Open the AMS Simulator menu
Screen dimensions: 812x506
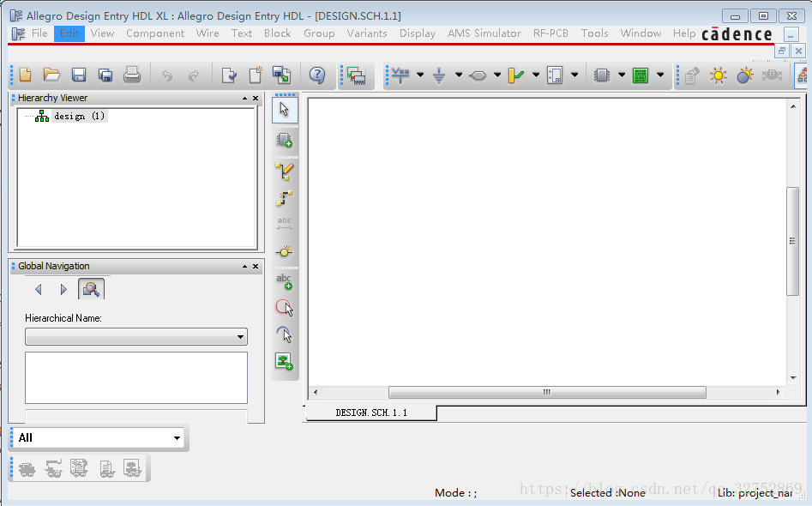pyautogui.click(x=484, y=33)
